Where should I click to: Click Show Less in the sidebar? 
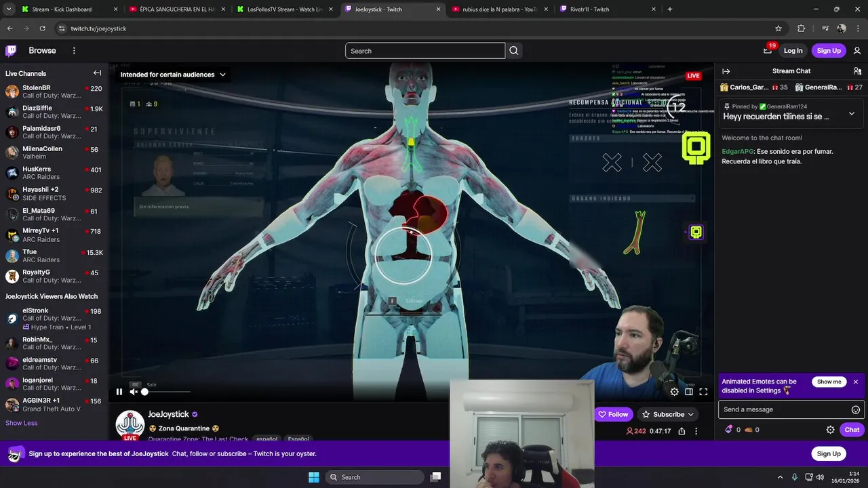22,423
